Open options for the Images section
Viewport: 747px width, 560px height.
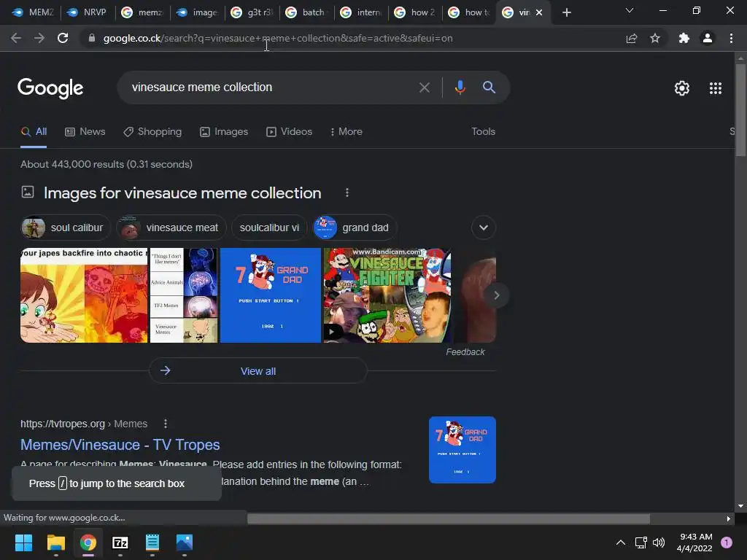point(347,192)
